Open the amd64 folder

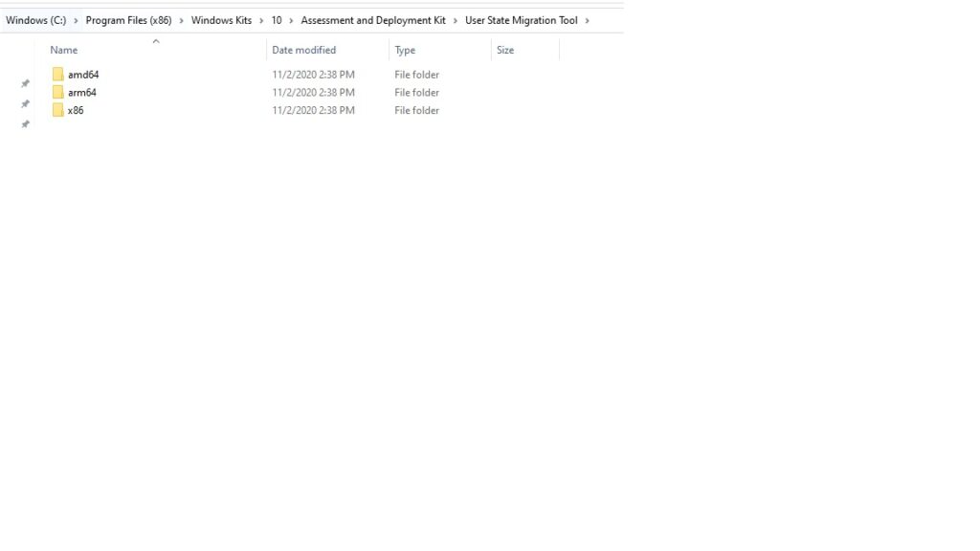pyautogui.click(x=82, y=74)
